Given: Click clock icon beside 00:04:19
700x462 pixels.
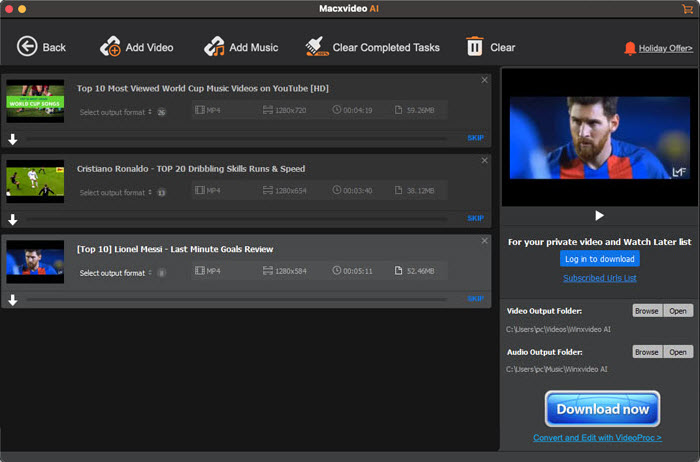Looking at the screenshot, I should tap(337, 109).
